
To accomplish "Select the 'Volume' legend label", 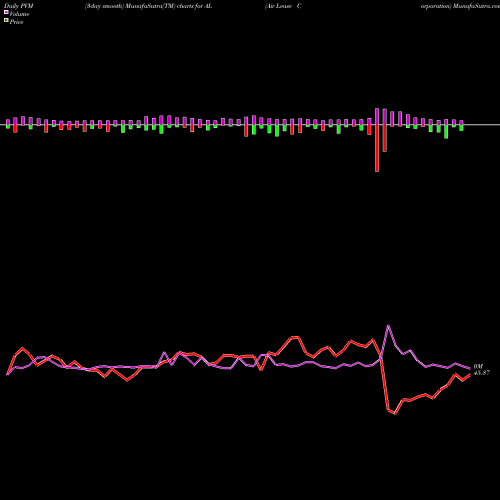I will point(19,14).
